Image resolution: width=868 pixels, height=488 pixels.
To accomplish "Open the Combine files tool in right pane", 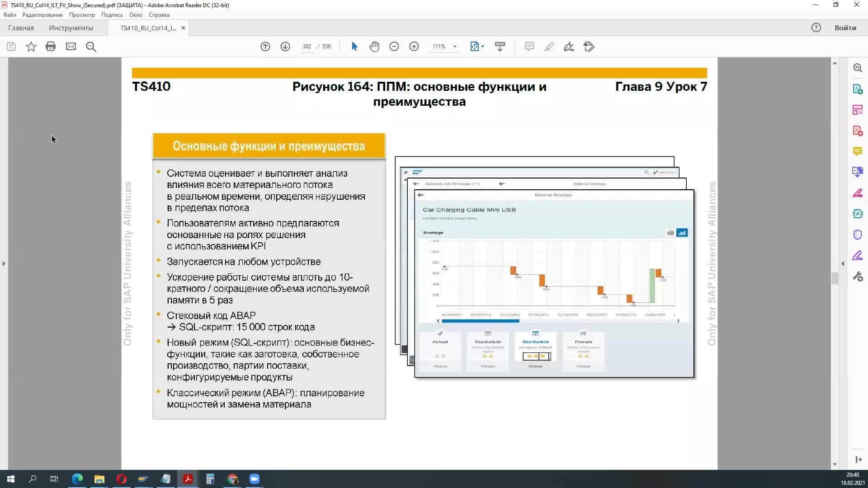I will [858, 172].
